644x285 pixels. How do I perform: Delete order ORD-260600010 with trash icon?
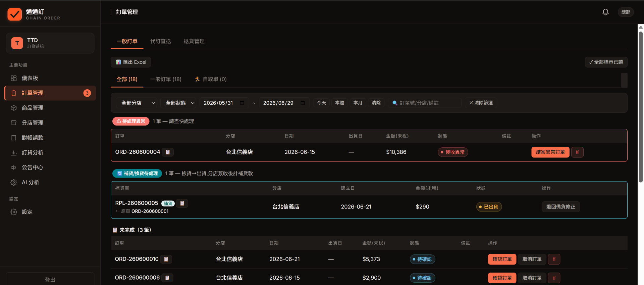point(554,259)
